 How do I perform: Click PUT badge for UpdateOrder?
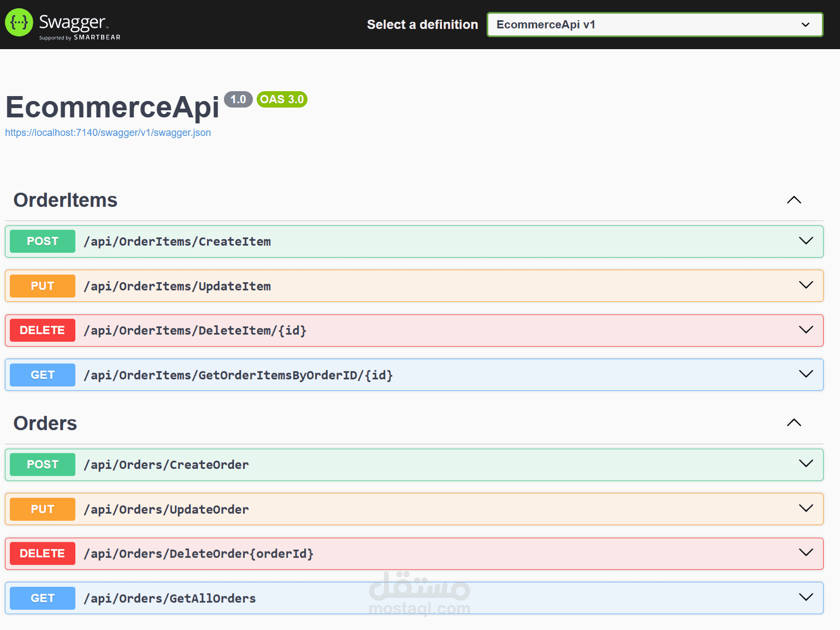[43, 509]
